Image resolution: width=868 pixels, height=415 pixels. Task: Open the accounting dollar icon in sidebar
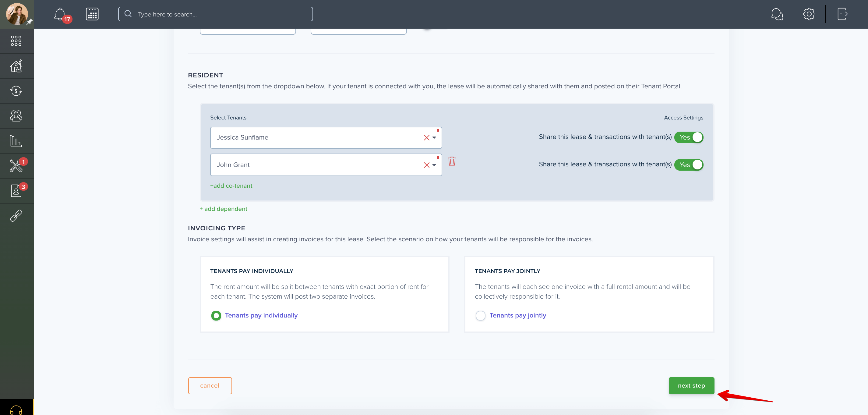coord(16,91)
